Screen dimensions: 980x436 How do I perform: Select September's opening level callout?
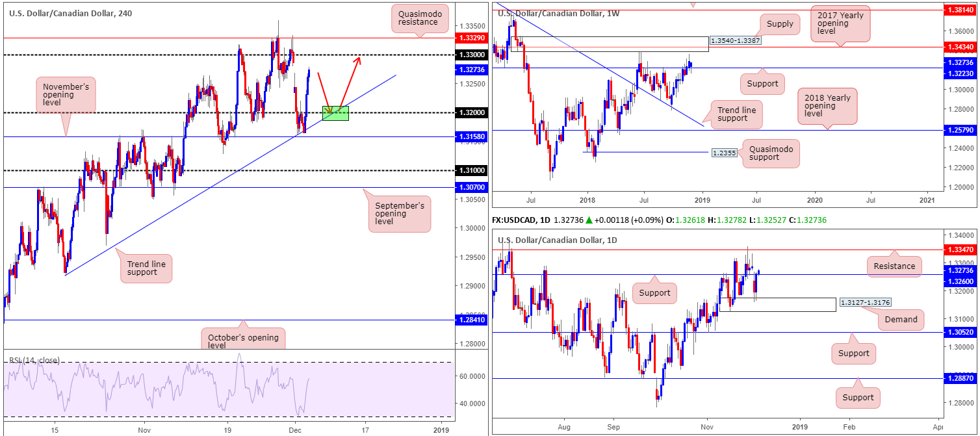tap(400, 214)
